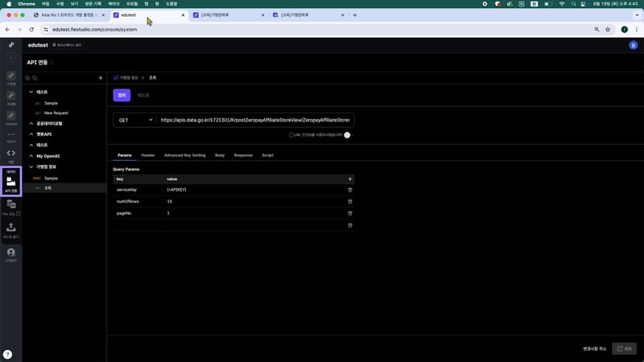Collapse the 테스트 folder at top of list

(x=31, y=93)
